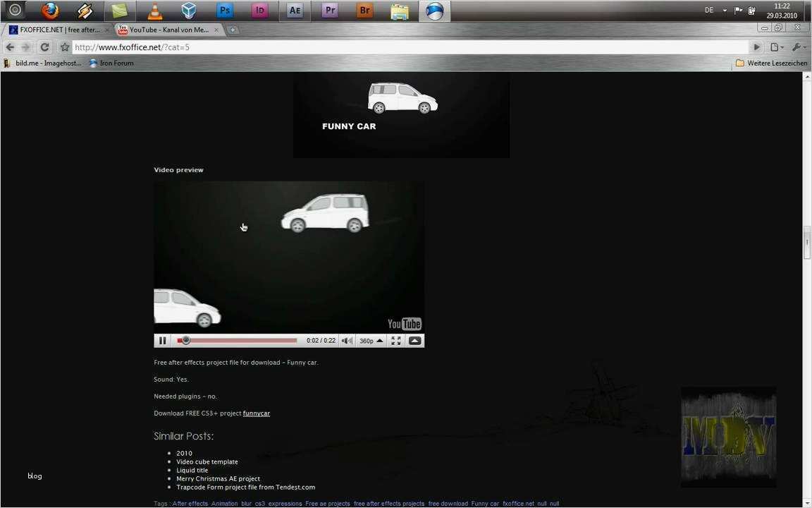Change the 360p video quality setting

(x=371, y=341)
